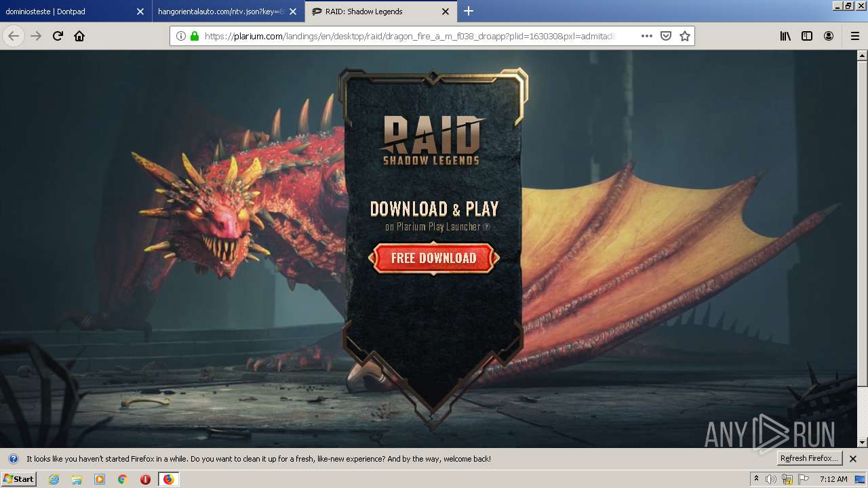Show site information icon in address bar
868x488 pixels.
180,36
